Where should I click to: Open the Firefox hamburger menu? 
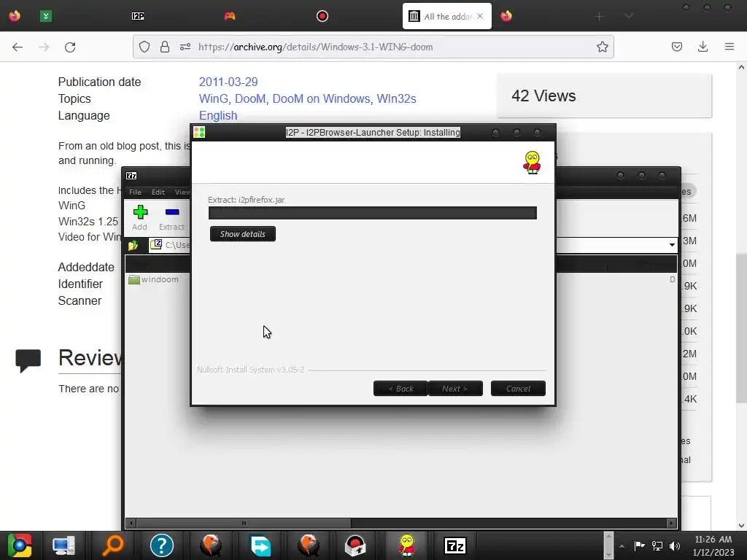[729, 47]
